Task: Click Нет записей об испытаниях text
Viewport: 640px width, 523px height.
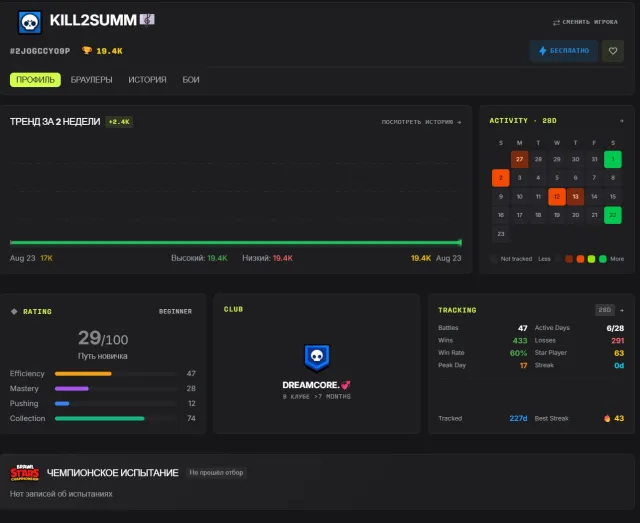Action: pos(61,494)
